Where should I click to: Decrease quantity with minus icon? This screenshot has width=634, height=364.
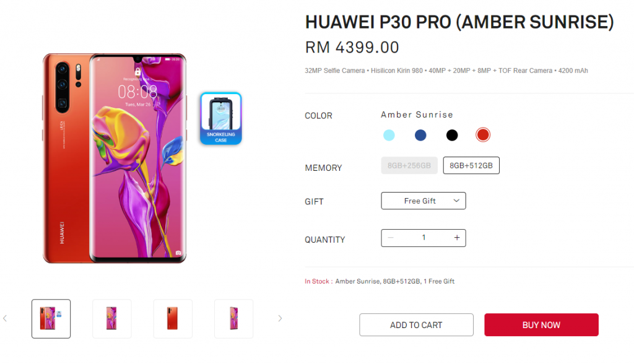coord(391,238)
